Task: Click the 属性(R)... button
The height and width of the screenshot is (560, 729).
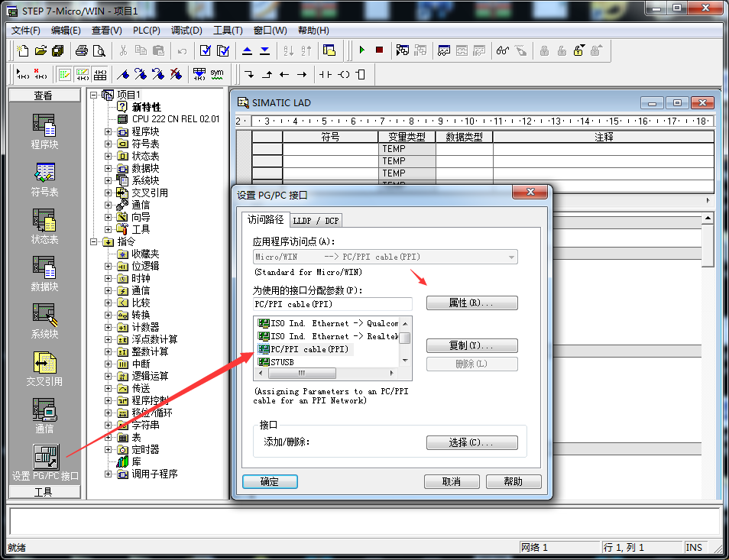Action: pyautogui.click(x=471, y=303)
